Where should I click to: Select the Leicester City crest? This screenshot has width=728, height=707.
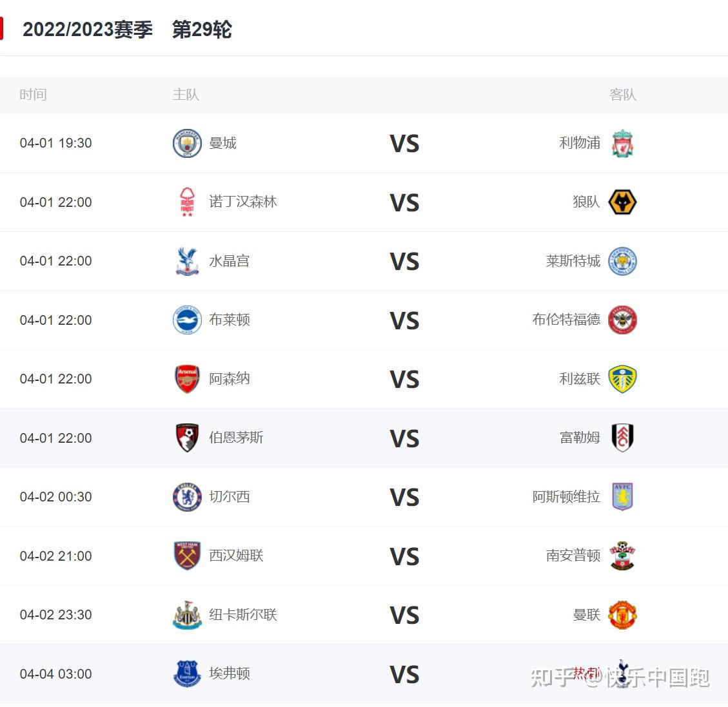pos(622,261)
